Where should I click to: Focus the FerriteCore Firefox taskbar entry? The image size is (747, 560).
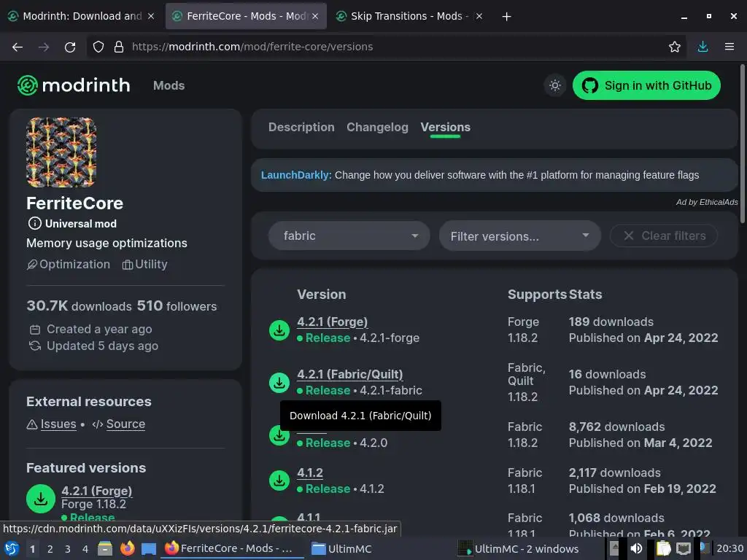click(233, 548)
